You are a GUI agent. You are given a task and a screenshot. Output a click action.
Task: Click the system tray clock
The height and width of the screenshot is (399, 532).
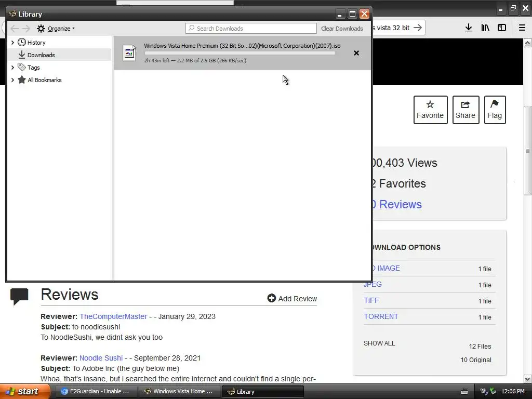click(513, 392)
